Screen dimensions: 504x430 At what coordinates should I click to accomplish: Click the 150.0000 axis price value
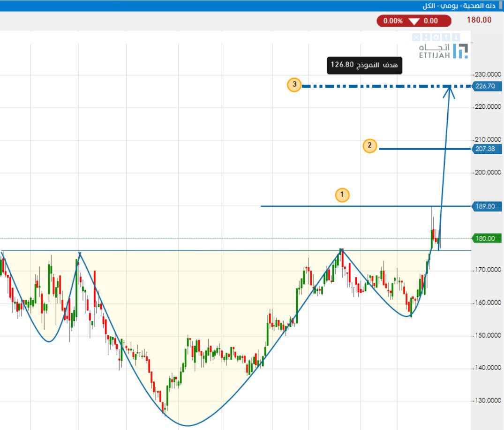tap(488, 335)
